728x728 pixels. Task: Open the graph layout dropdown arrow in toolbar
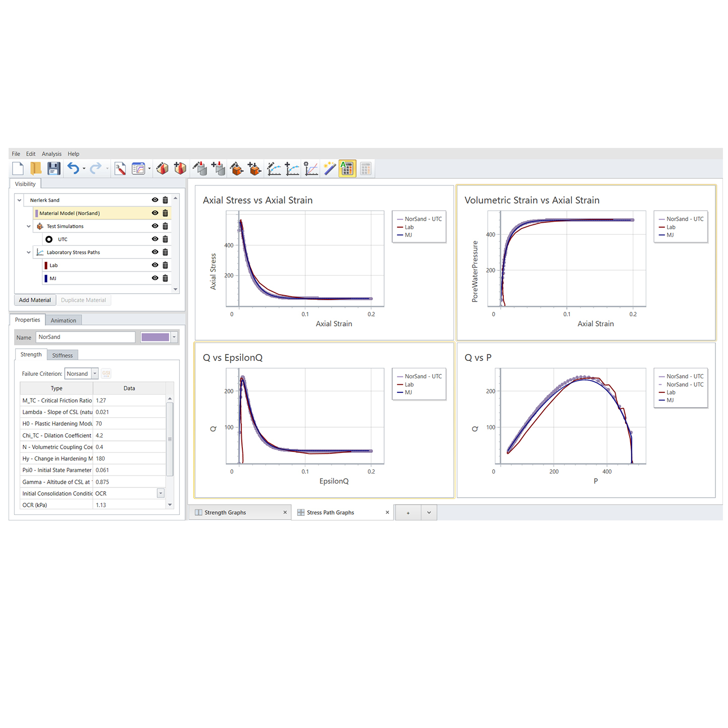point(149,169)
